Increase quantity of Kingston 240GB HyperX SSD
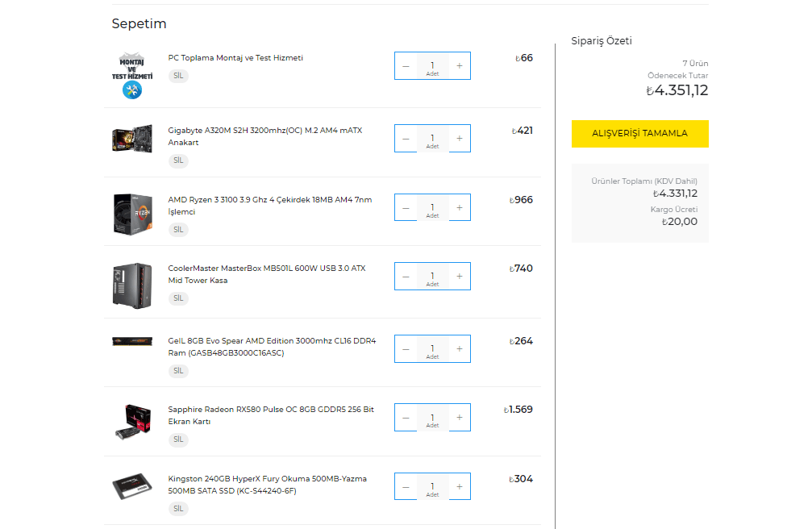812x529 pixels. 459,487
